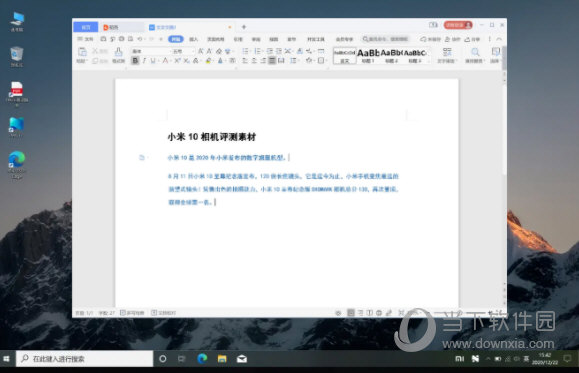Click the Share button
The width and height of the screenshot is (579, 373).
point(472,39)
